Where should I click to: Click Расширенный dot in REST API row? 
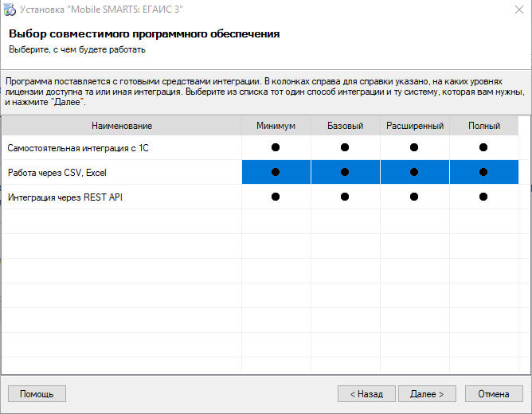(x=414, y=197)
